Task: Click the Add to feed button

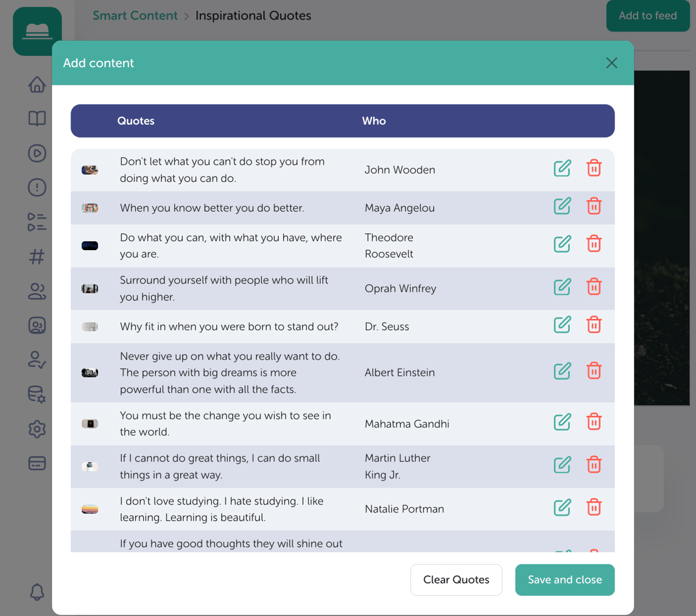Action: [x=648, y=16]
